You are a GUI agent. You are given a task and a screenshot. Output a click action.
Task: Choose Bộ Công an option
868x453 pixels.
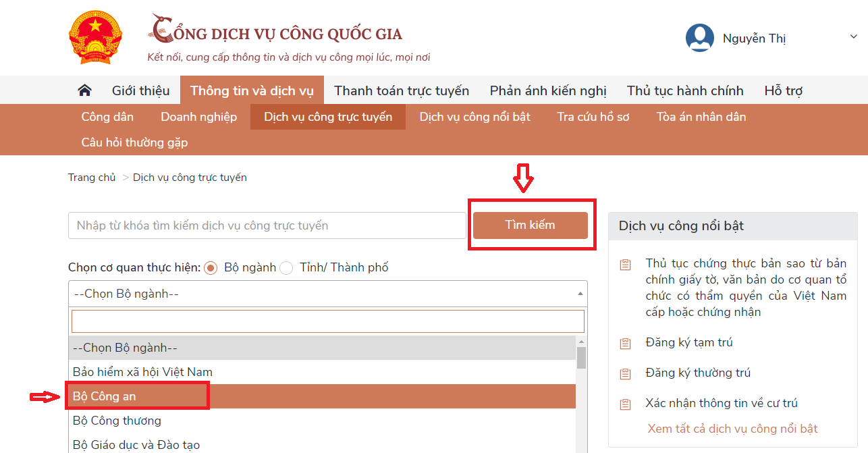(323, 396)
